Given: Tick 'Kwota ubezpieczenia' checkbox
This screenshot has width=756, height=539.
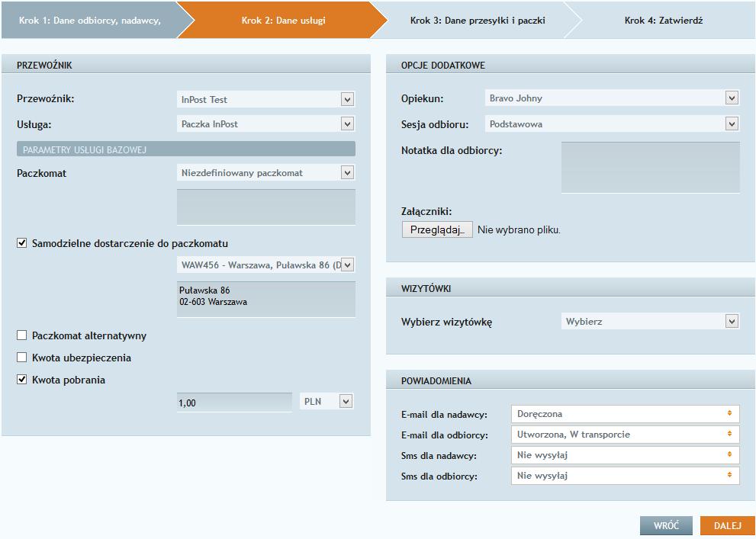Looking at the screenshot, I should 21,358.
